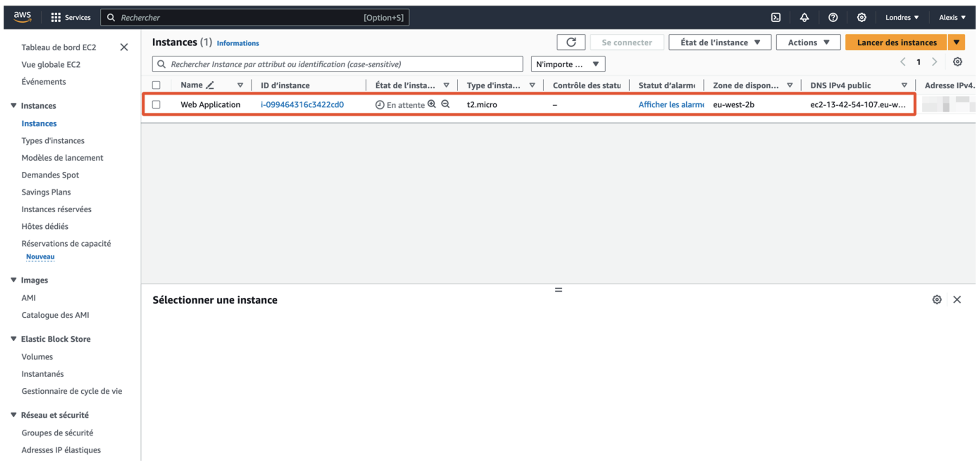Open instance ID i-099464316c3422cd0 link

tap(302, 104)
